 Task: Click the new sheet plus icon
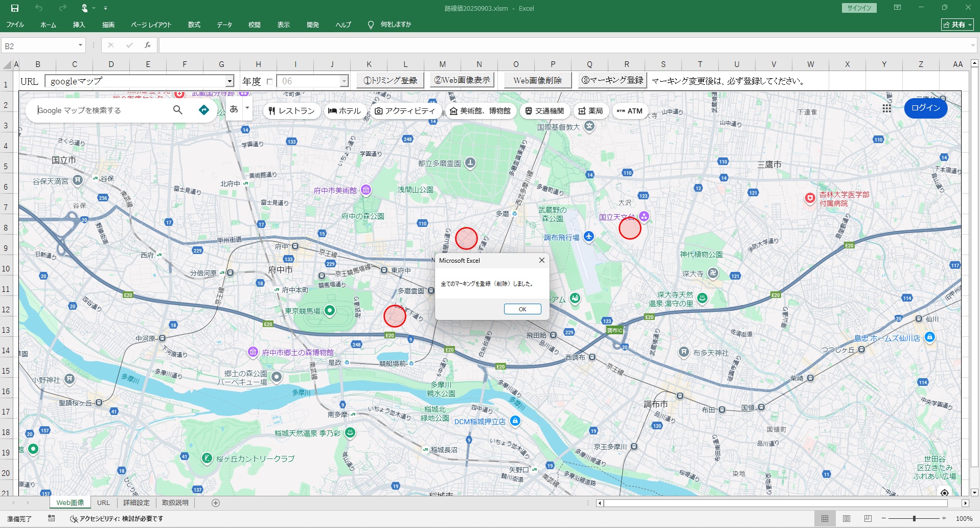click(216, 503)
